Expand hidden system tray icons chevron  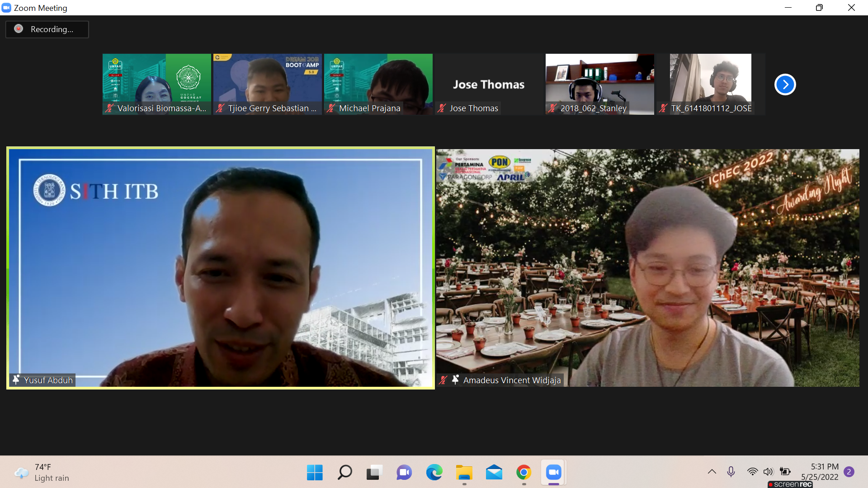pos(712,472)
